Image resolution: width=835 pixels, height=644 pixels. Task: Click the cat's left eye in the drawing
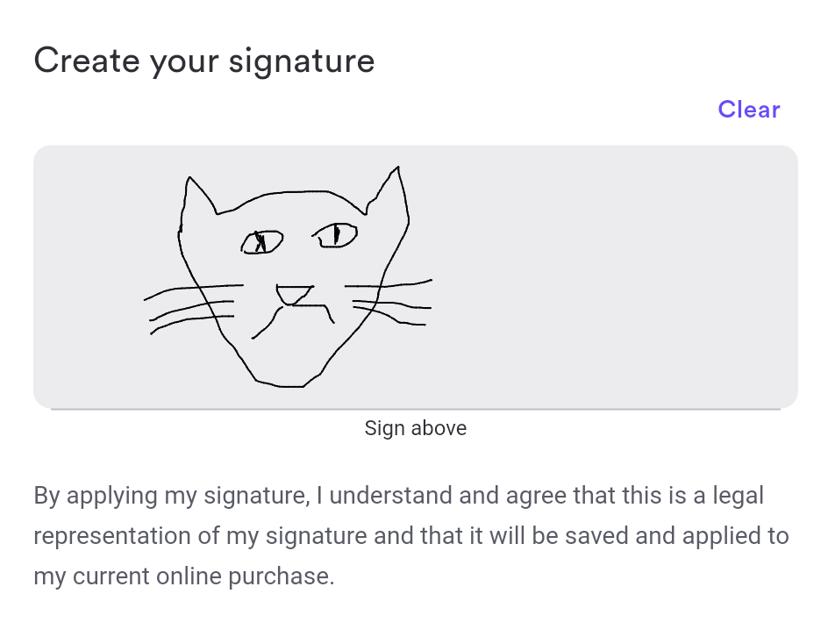[261, 241]
